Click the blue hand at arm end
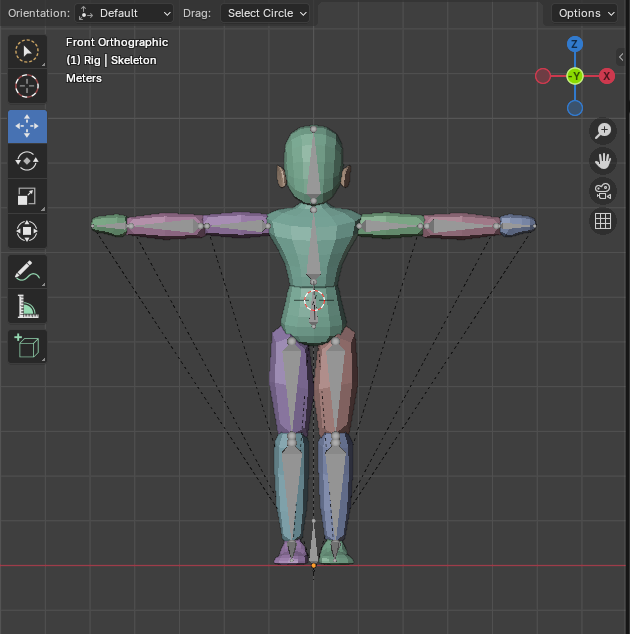 tap(518, 225)
